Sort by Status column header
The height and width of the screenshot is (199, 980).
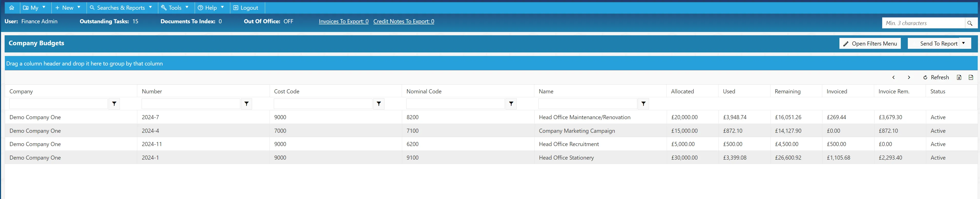(x=938, y=92)
